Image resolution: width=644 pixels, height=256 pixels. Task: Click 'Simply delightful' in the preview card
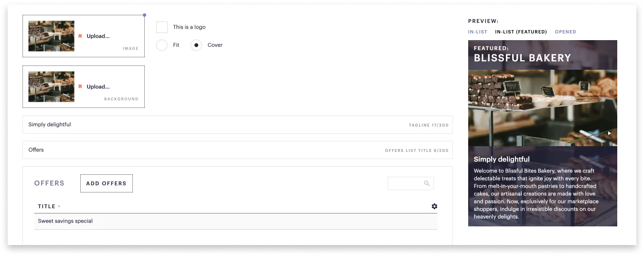point(502,160)
